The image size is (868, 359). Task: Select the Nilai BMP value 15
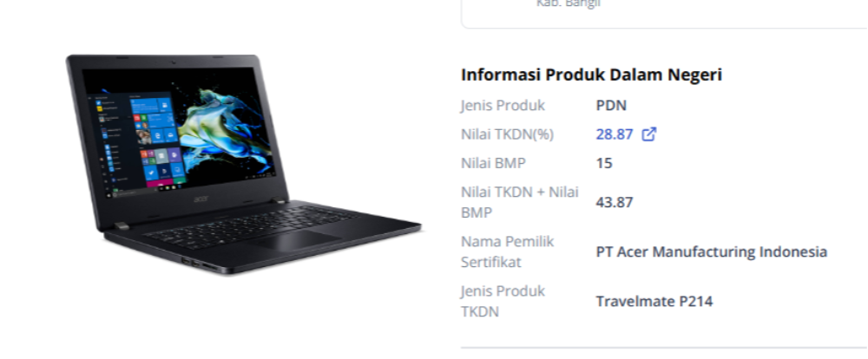(x=604, y=163)
